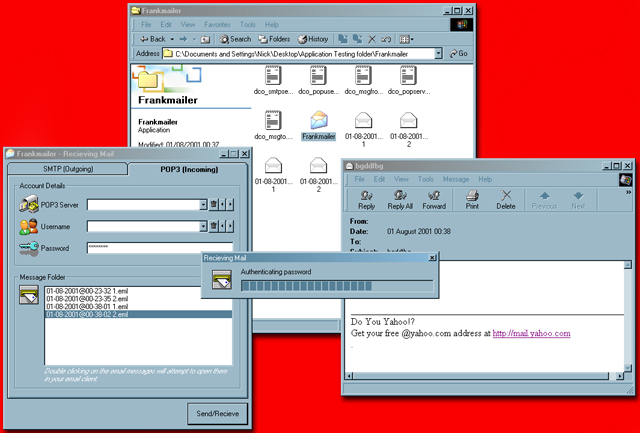
Task: Open the Favorites menu in Explorer
Action: click(x=217, y=24)
